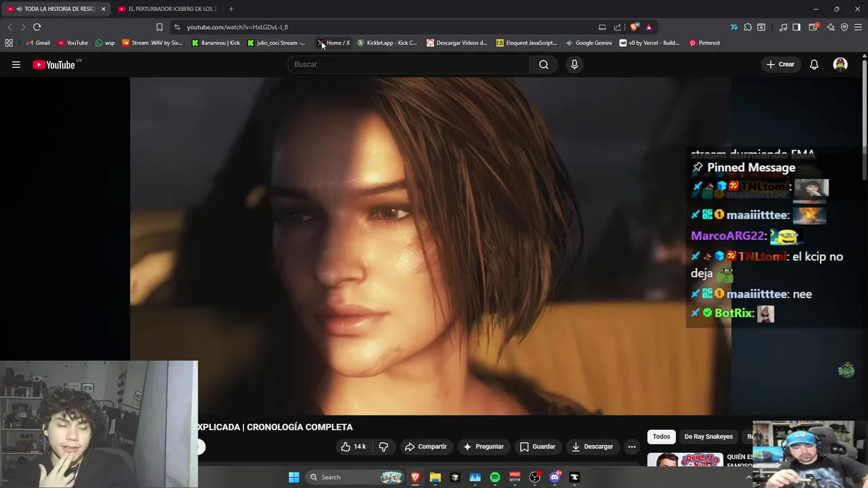The width and height of the screenshot is (868, 488).
Task: Open Bananirou | Kick bookmark
Action: point(216,43)
